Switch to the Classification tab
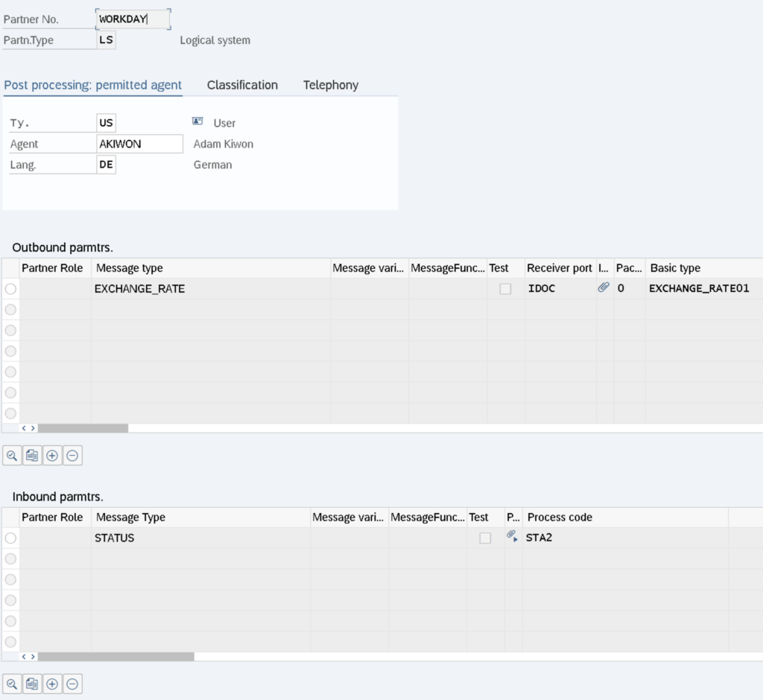 (x=242, y=85)
